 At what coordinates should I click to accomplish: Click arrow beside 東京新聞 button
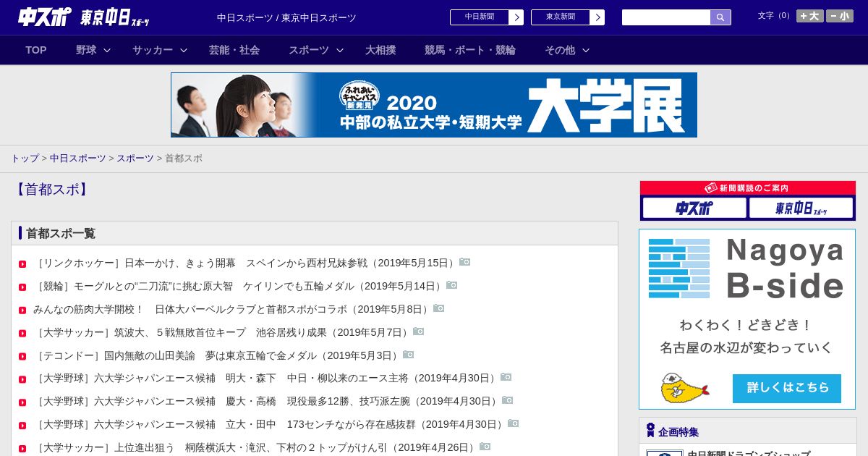[x=597, y=17]
